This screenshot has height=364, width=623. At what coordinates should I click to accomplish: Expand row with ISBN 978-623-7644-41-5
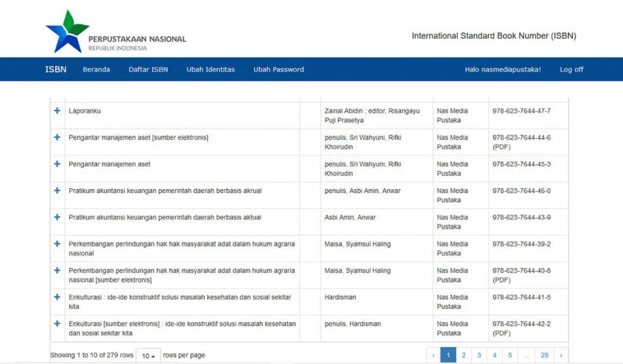57,297
